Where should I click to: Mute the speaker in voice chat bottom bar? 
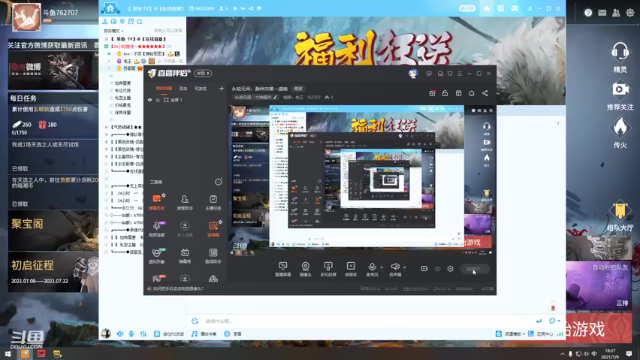[120, 334]
